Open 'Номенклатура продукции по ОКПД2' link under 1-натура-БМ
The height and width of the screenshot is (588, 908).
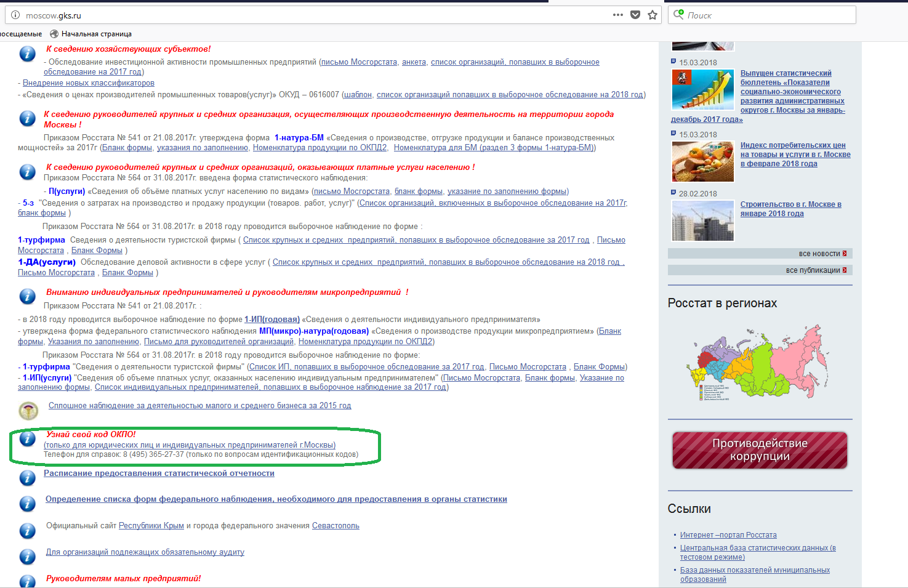tap(320, 148)
